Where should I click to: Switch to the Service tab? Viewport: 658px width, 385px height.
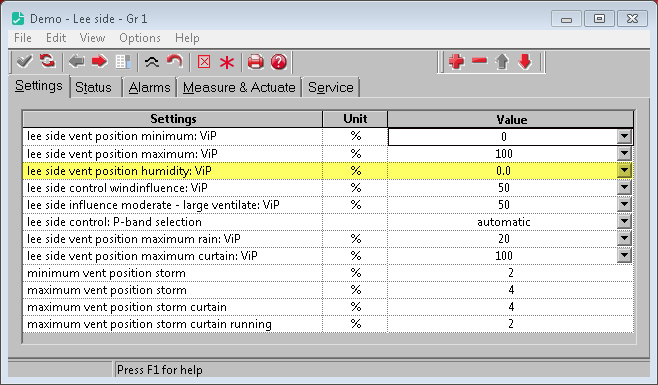pyautogui.click(x=331, y=87)
